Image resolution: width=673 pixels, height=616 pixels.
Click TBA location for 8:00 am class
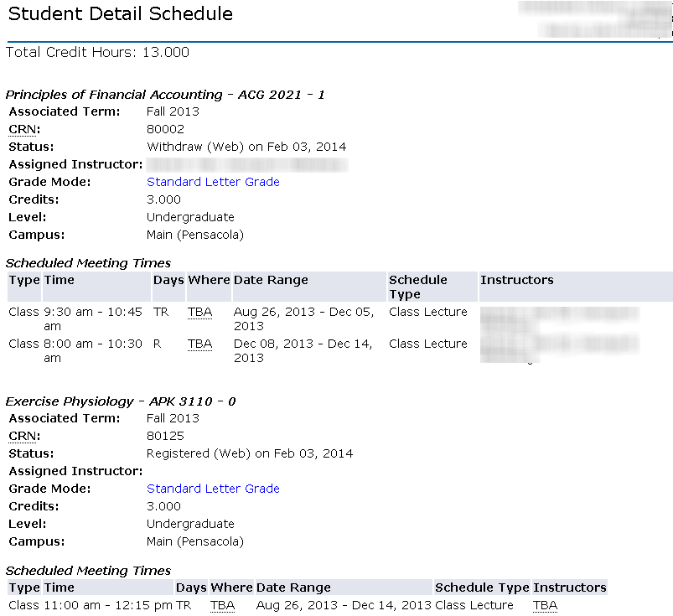199,344
